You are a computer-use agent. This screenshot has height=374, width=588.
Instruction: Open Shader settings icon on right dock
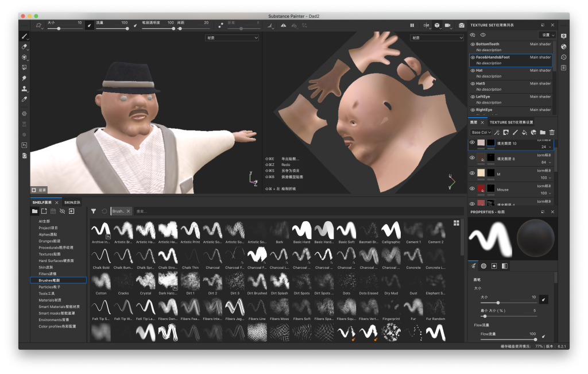[x=564, y=47]
